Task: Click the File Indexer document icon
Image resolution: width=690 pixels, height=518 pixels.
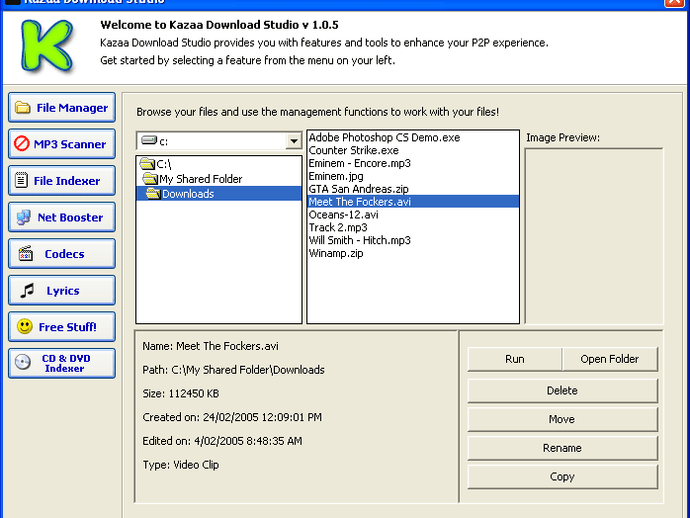Action: pyautogui.click(x=21, y=180)
